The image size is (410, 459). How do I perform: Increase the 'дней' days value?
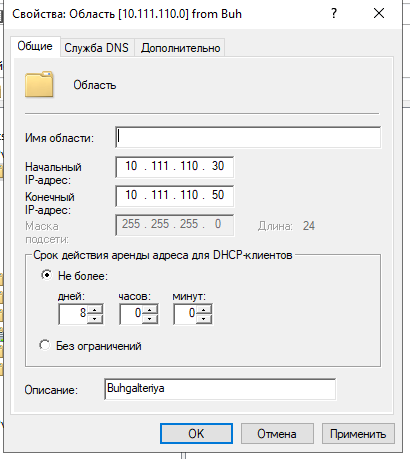(95, 309)
